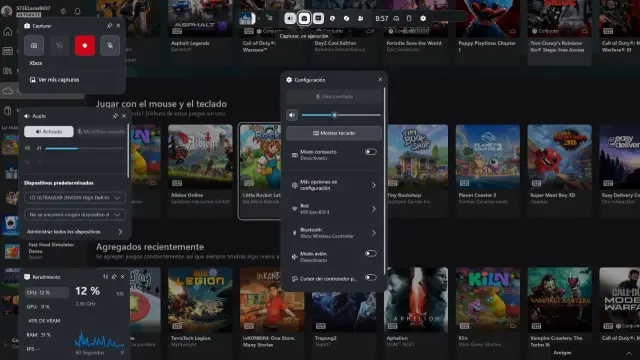This screenshot has width=640, height=360.
Task: Click the icon left of the notification bell
Action: tap(63, 11)
